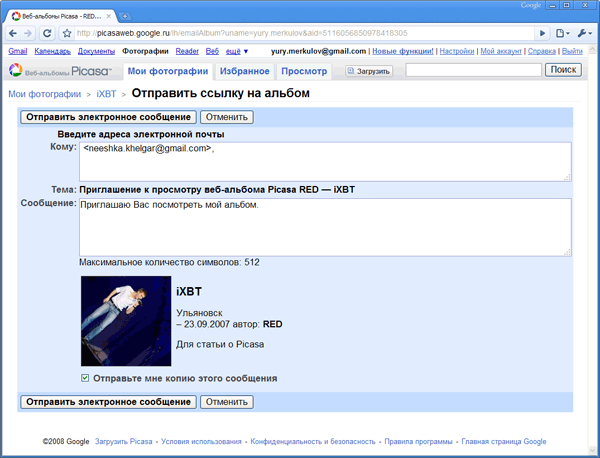
Task: Open the 'Документы' link
Action: (x=96, y=51)
